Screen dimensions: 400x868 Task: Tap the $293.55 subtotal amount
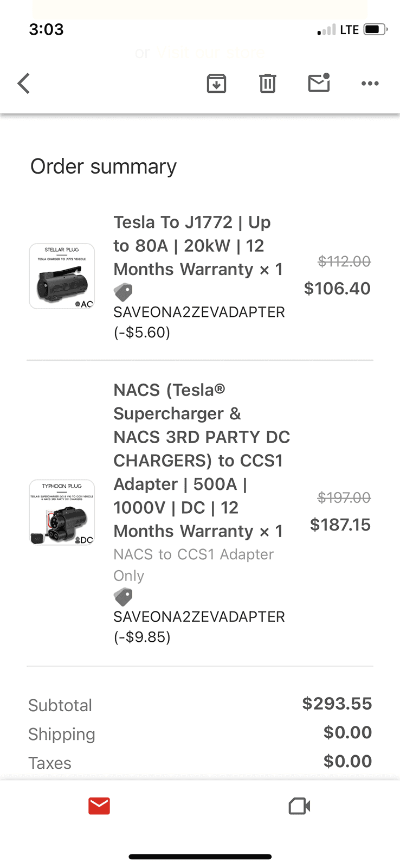coord(337,704)
